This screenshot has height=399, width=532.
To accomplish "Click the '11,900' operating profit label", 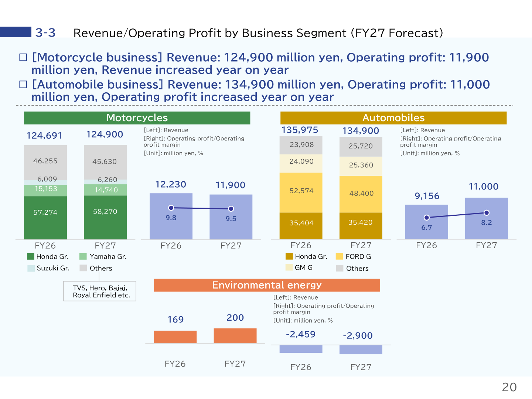I will [x=231, y=185].
